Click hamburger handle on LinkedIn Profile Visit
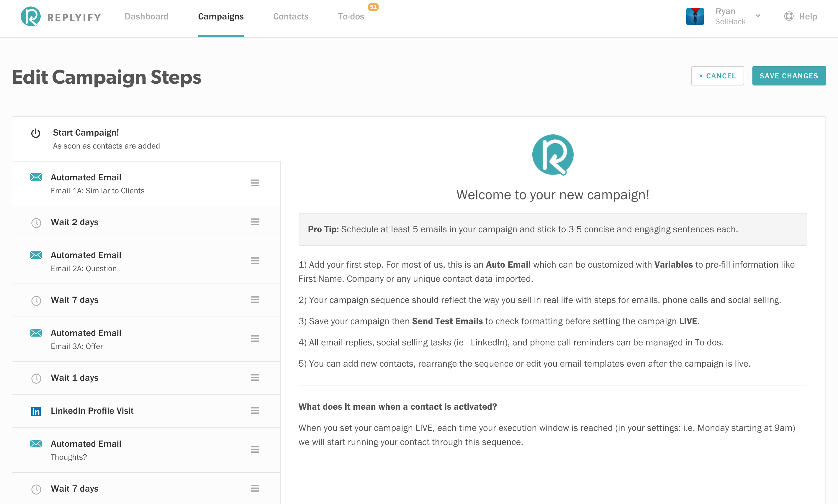This screenshot has width=838, height=504. [255, 411]
